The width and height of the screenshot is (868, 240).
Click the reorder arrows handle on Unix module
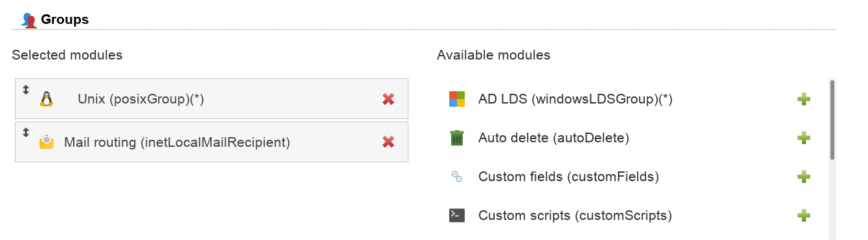[26, 90]
